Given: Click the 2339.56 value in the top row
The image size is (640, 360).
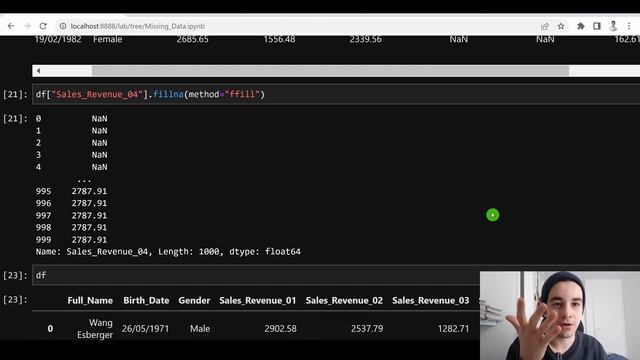Looking at the screenshot, I should (x=366, y=39).
